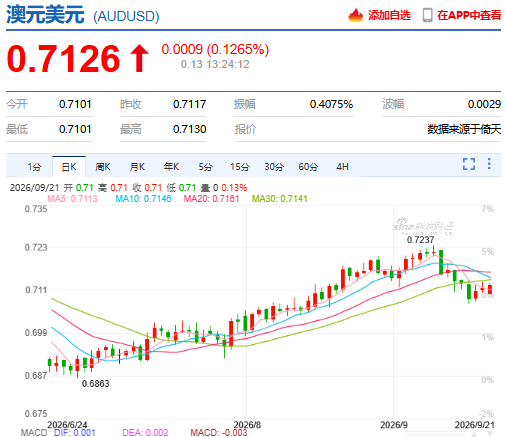Screen dimensions: 506x437
Task: Add AUDUSD to watchlist via 添加自选
Action: click(389, 15)
